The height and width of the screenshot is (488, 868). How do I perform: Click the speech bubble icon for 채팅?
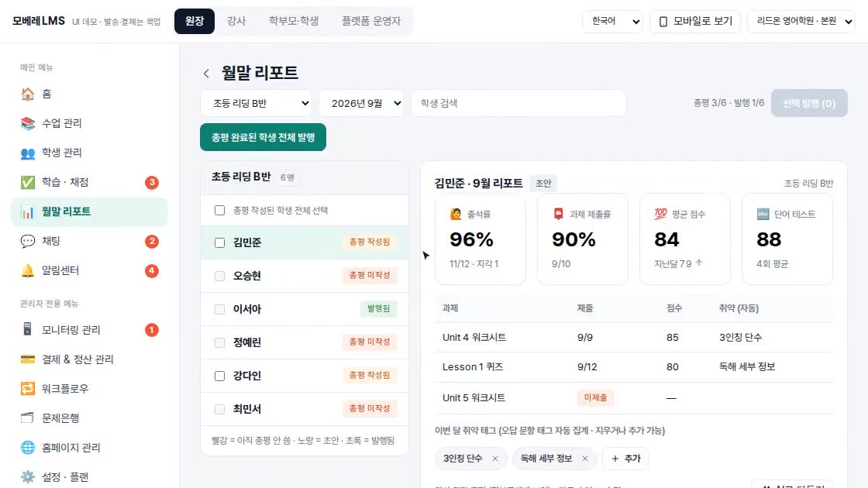27,241
